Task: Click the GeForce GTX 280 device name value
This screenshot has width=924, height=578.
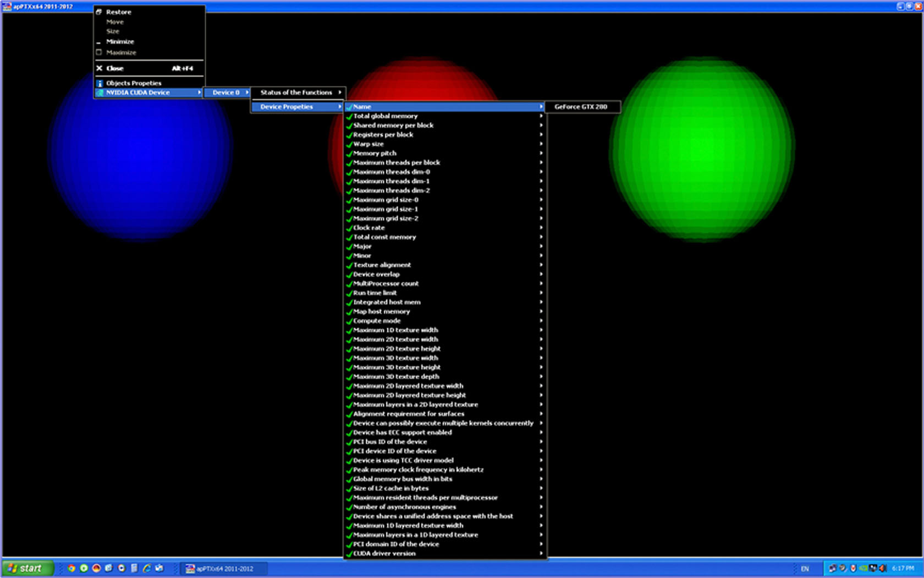Action: (581, 107)
